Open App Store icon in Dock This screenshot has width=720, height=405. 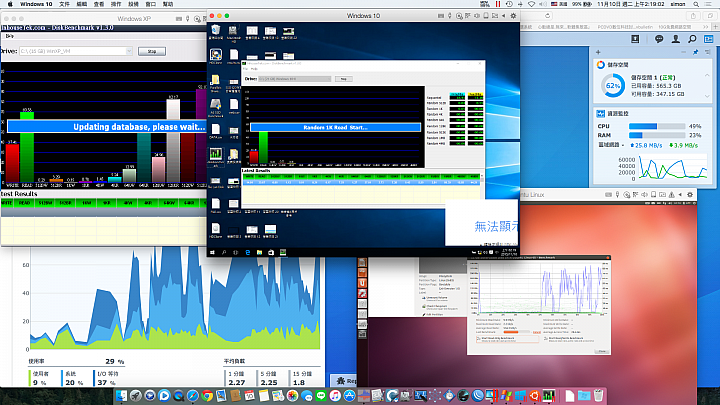[x=349, y=395]
